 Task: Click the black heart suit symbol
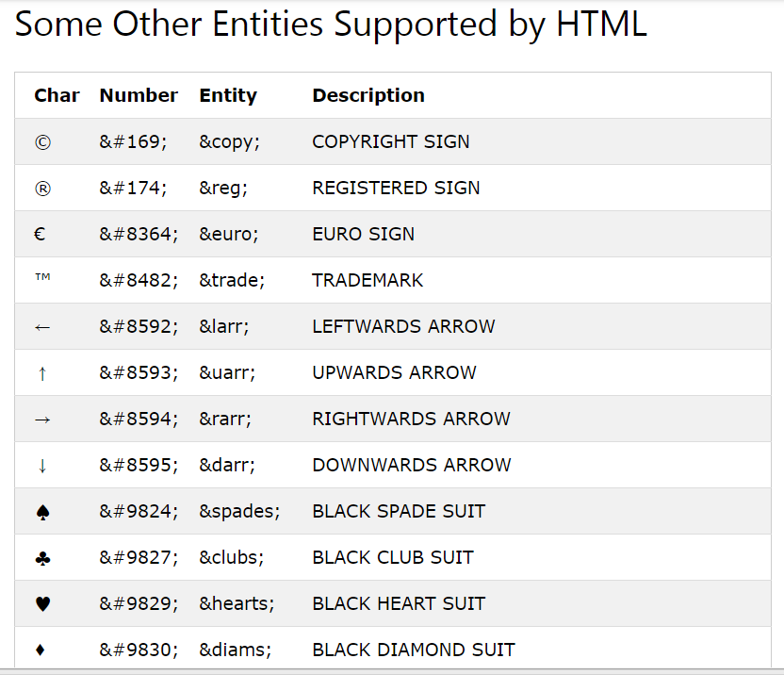click(42, 605)
